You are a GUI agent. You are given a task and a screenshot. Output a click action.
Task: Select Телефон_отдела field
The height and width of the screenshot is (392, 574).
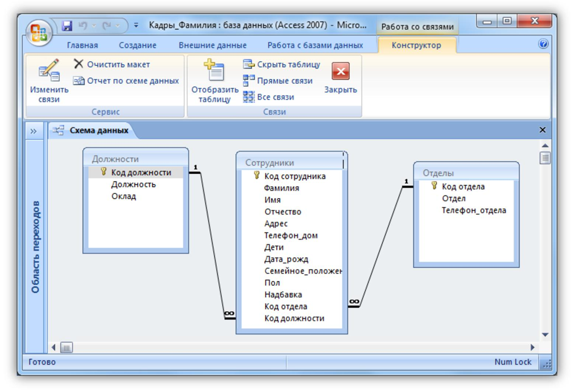466,210
